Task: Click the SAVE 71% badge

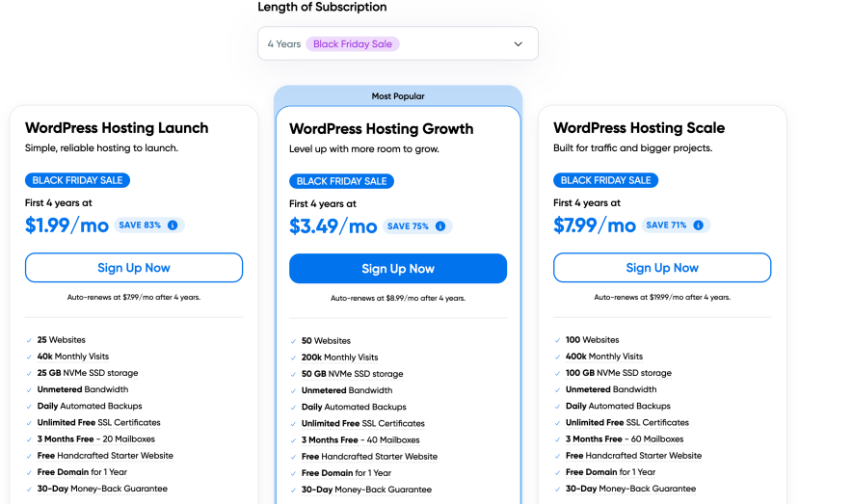Action: point(676,225)
